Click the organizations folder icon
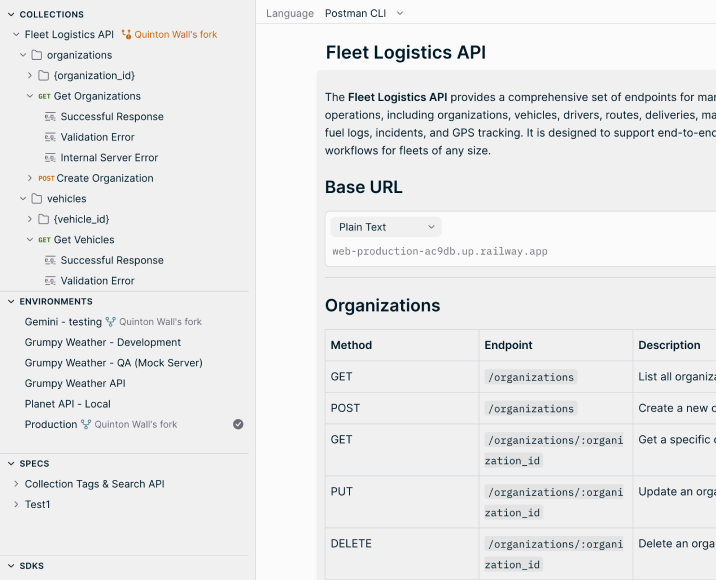Image resolution: width=716 pixels, height=580 pixels. [x=37, y=55]
